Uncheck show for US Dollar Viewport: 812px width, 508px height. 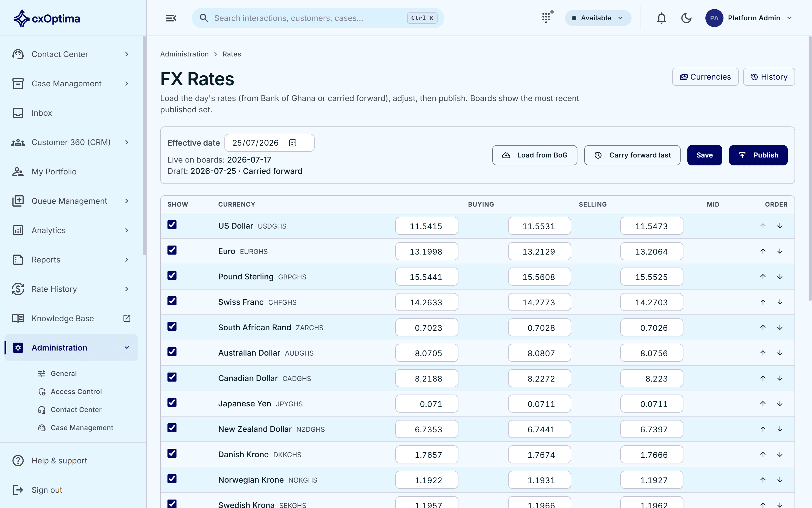(172, 225)
